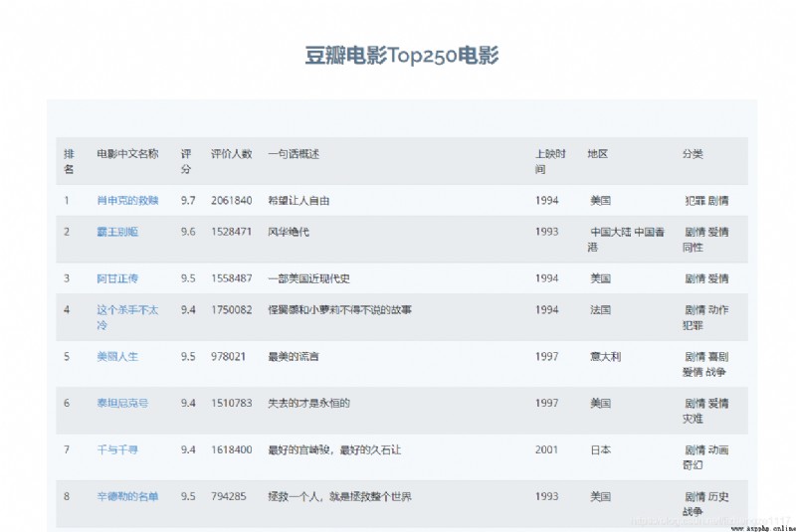
Task: Open the 这个杀手不太冷 movie link
Action: click(x=127, y=317)
